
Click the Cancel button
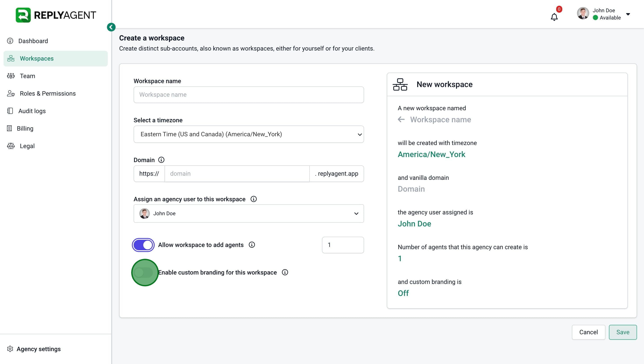click(x=588, y=332)
